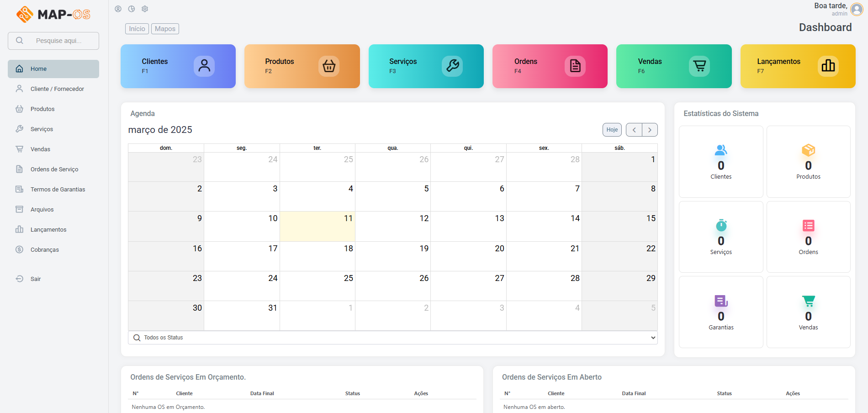868x413 pixels.
Task: Open the Ordens document shortcut card
Action: point(550,66)
